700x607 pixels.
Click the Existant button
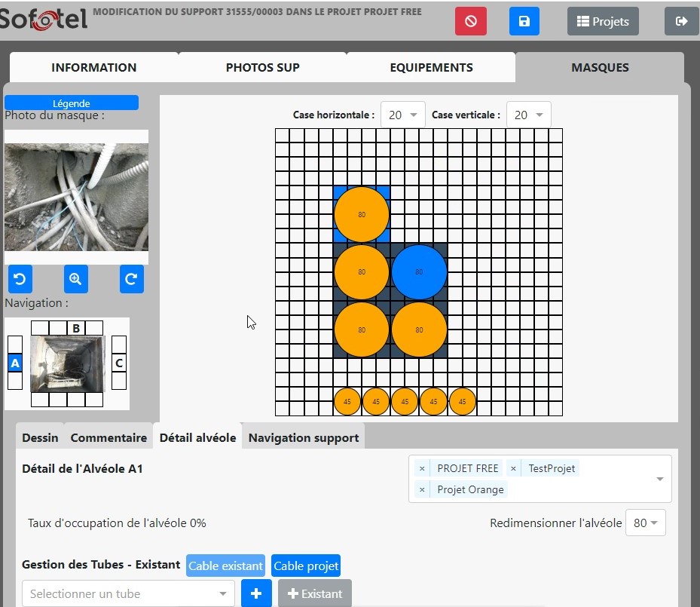[x=314, y=593]
